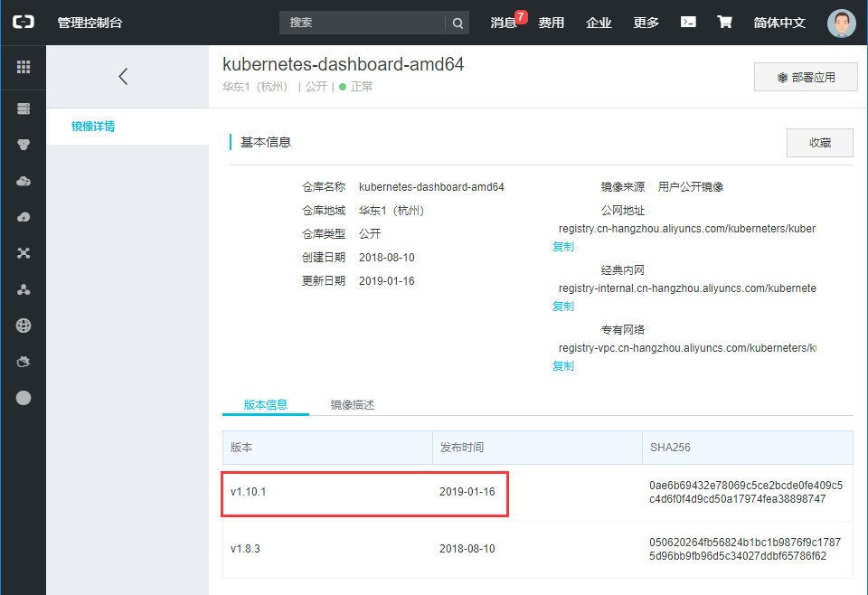The width and height of the screenshot is (868, 595).
Task: Click the registry-internal.cn-hangzhou address text
Action: click(x=687, y=288)
